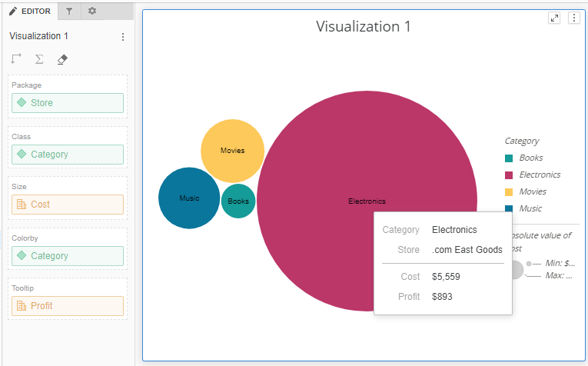588x366 pixels.
Task: Select the Editor tab
Action: (x=30, y=11)
